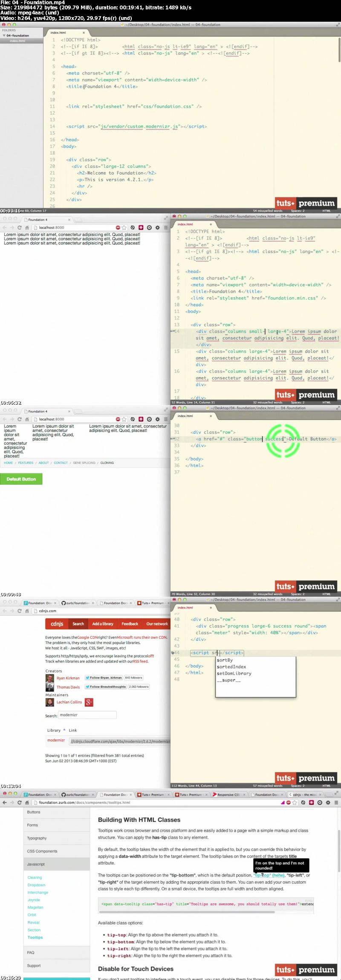Open Add a library on cdnjs navigation
The height and width of the screenshot is (980, 341).
pos(103,624)
